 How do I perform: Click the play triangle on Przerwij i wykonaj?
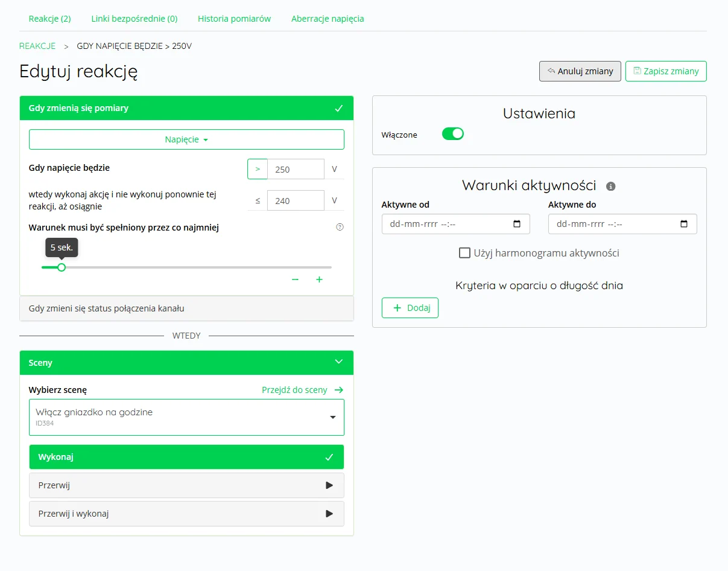[329, 514]
